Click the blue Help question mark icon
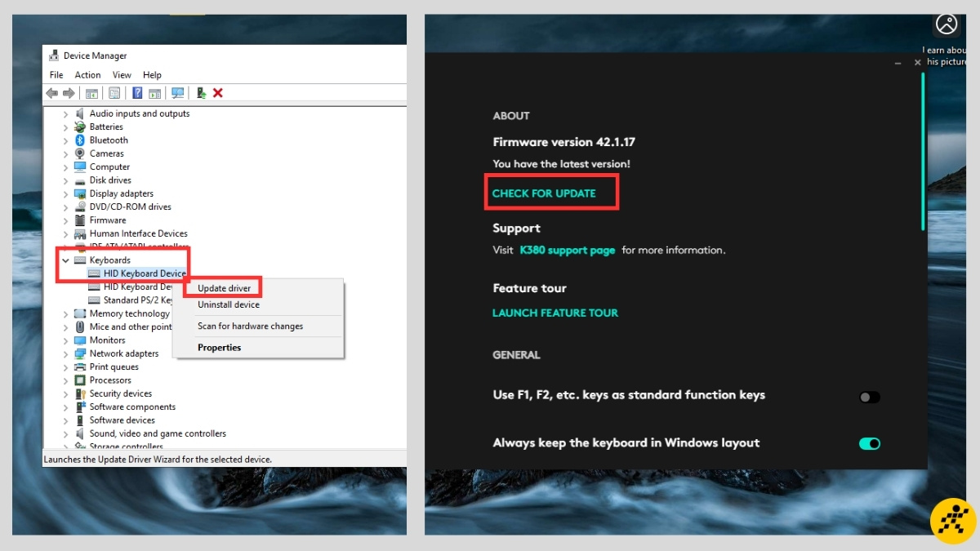The height and width of the screenshot is (551, 980). [137, 93]
